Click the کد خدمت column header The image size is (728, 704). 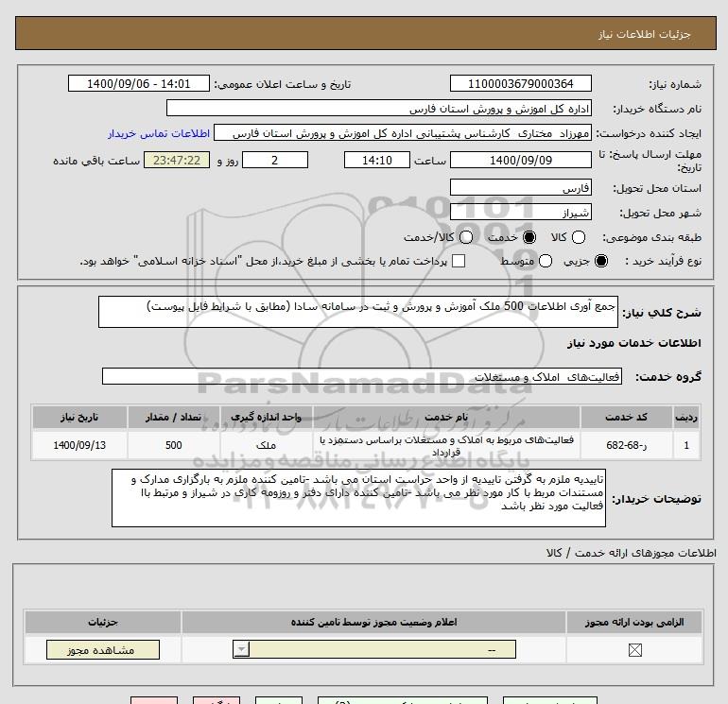[626, 417]
